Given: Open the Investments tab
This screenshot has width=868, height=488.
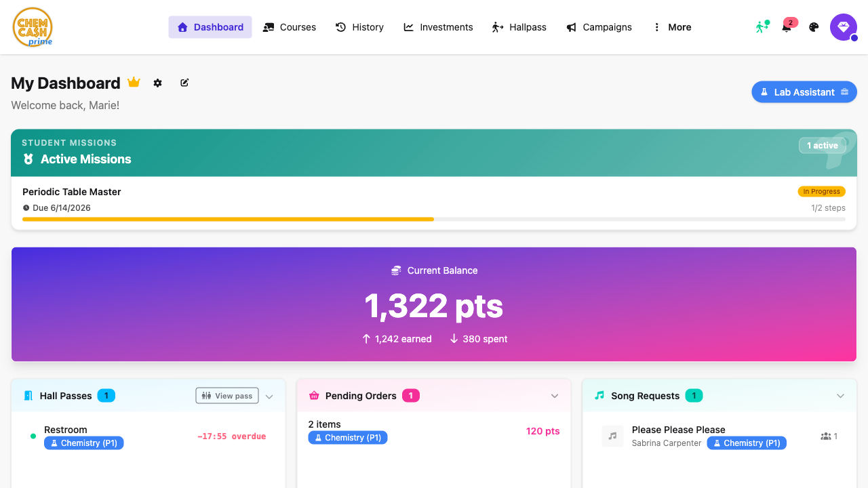Looking at the screenshot, I should pyautogui.click(x=438, y=27).
